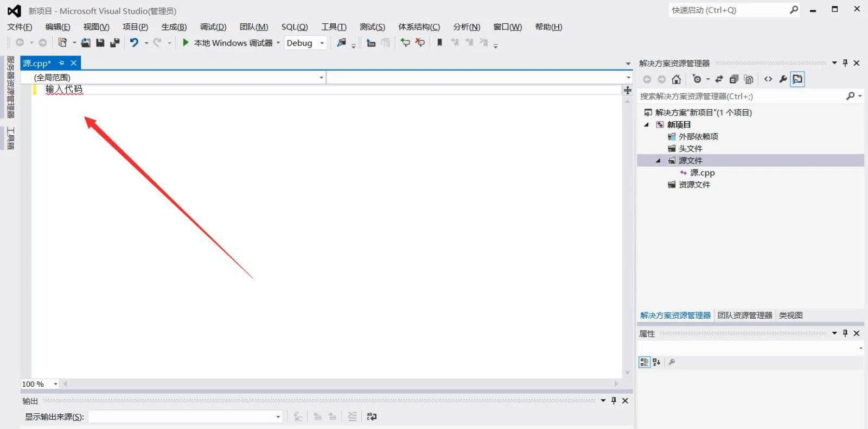Pin the 源.cpp editor tab
Screen dimensions: 868x429
click(x=61, y=63)
